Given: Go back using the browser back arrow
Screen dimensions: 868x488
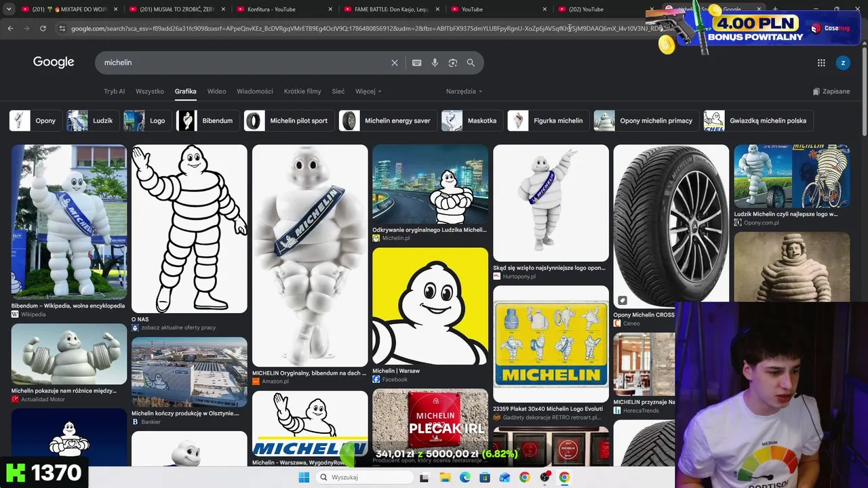Looking at the screenshot, I should point(10,28).
